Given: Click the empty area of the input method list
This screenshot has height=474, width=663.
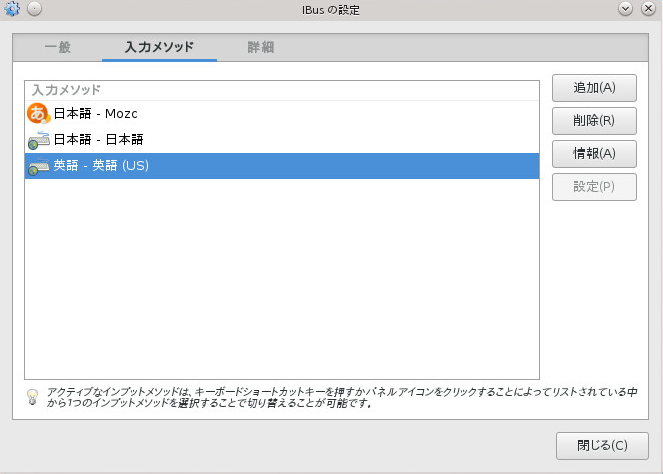Looking at the screenshot, I should coord(280,280).
